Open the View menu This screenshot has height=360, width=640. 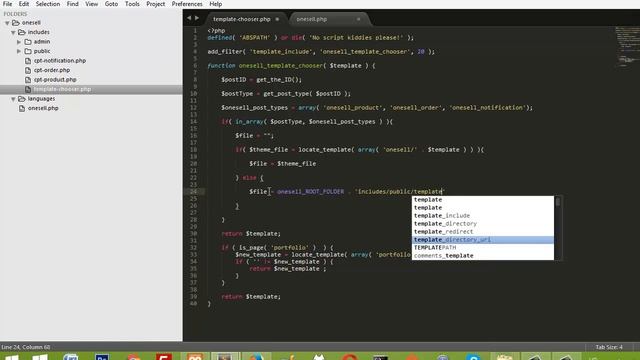(91, 4)
